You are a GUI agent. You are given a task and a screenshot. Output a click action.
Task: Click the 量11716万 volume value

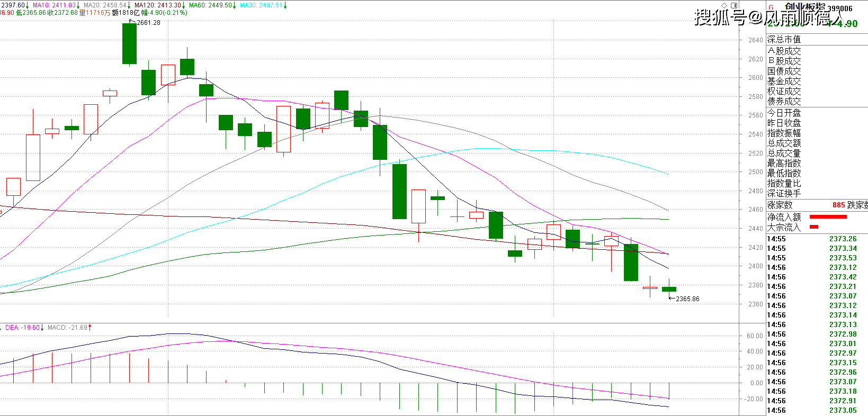pyautogui.click(x=95, y=13)
